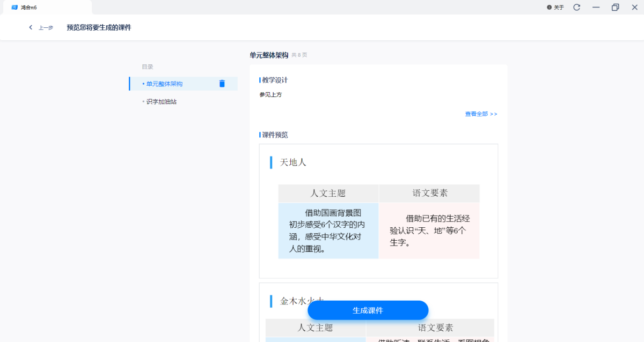
Task: Click the 鸿合π6 app icon in tab
Action: [14, 8]
